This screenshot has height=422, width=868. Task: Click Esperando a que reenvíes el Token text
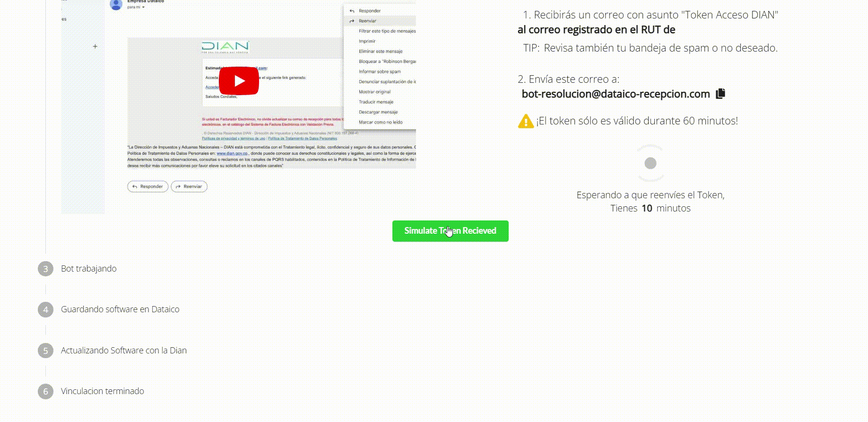tap(651, 195)
